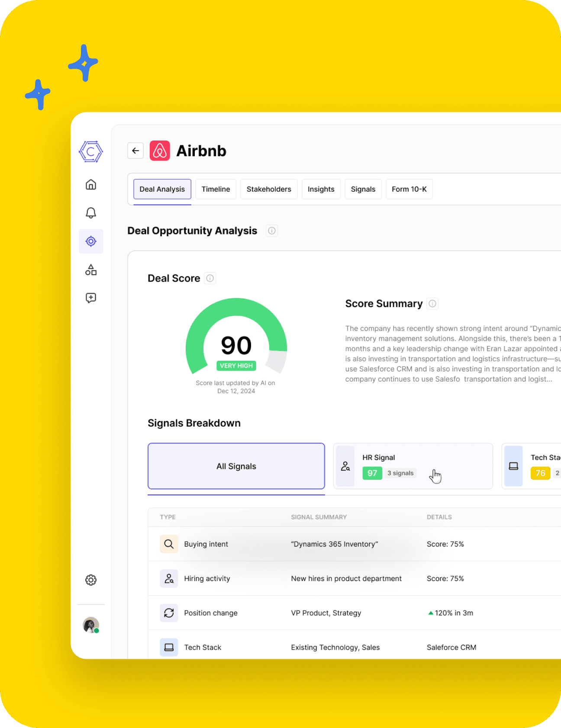Image resolution: width=561 pixels, height=728 pixels.
Task: Open notifications bell in sidebar
Action: pos(91,213)
